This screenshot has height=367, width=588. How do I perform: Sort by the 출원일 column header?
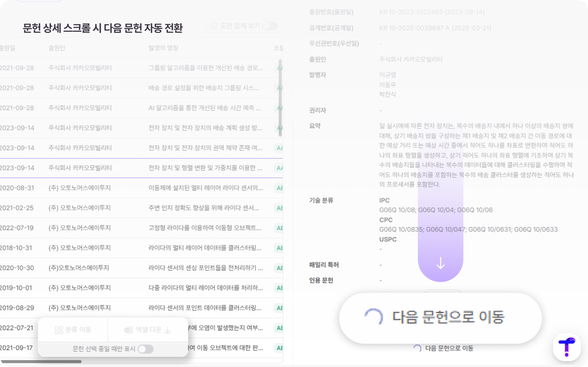click(x=7, y=48)
